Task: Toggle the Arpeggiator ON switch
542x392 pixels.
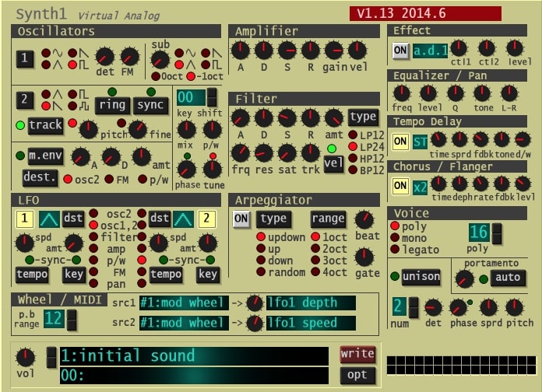Action: click(x=241, y=219)
